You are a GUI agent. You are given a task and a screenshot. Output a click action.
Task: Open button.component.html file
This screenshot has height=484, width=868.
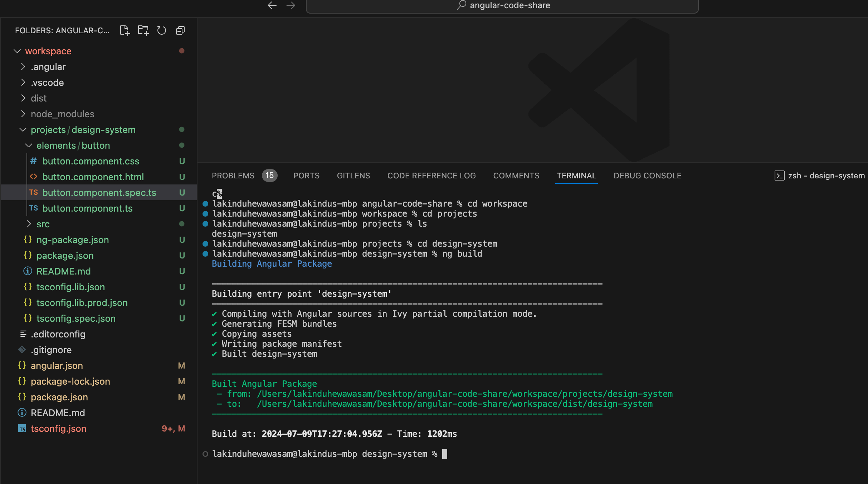point(93,177)
